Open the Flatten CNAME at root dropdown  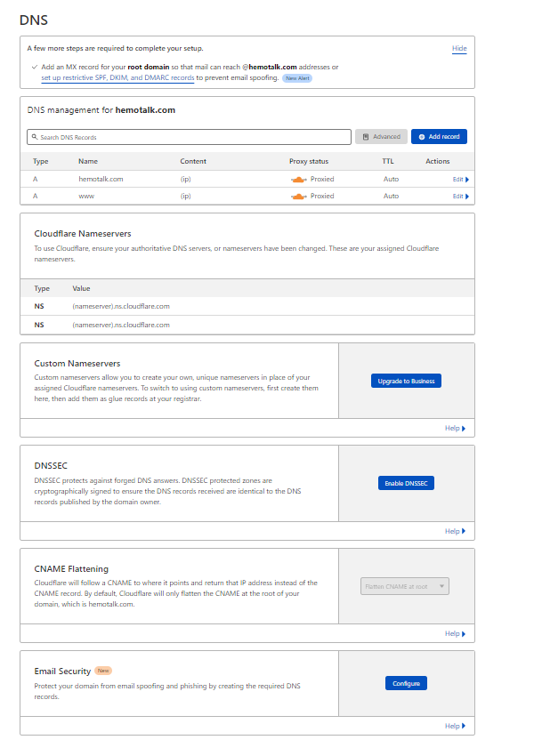[x=405, y=586]
